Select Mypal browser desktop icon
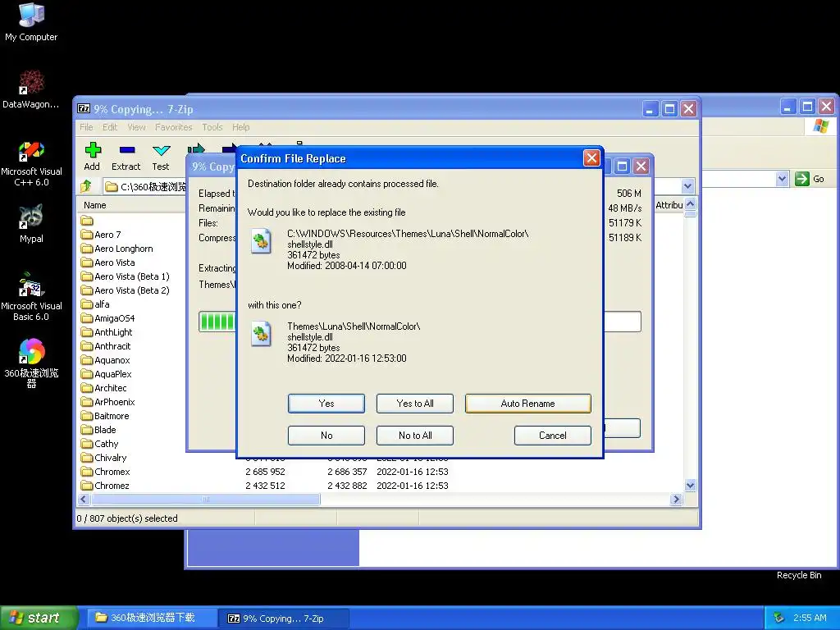 click(x=31, y=224)
